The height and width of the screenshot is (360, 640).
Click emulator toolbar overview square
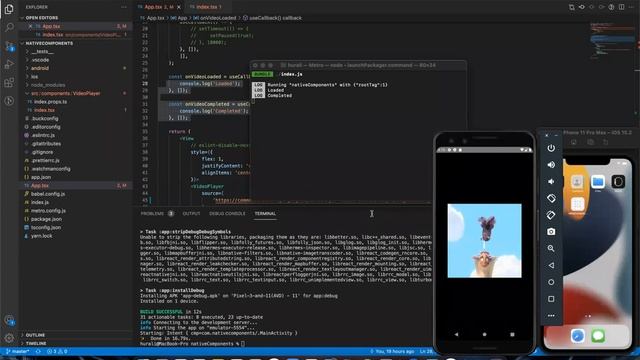click(x=551, y=299)
